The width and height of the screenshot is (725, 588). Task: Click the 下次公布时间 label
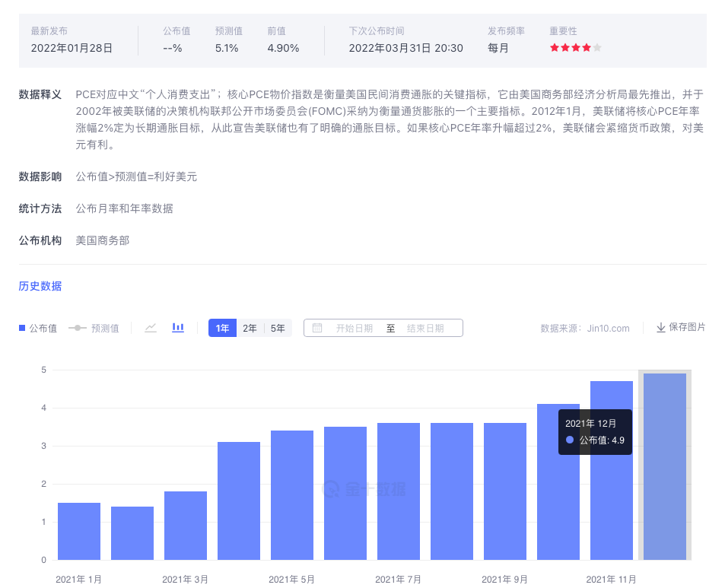(377, 31)
